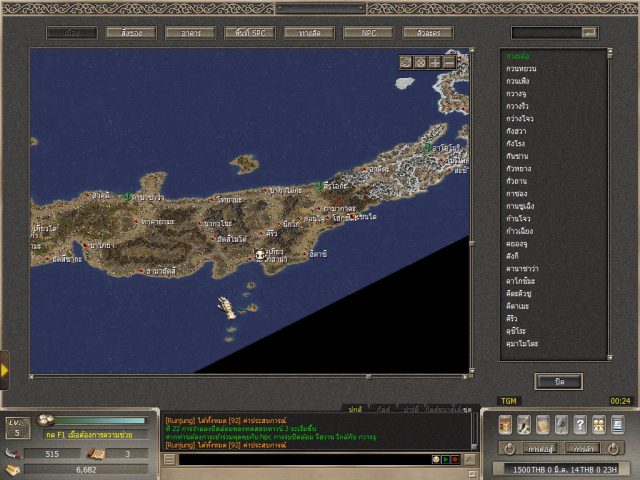Click the skull marker on the map
This screenshot has width=640, height=480.
coord(260,256)
